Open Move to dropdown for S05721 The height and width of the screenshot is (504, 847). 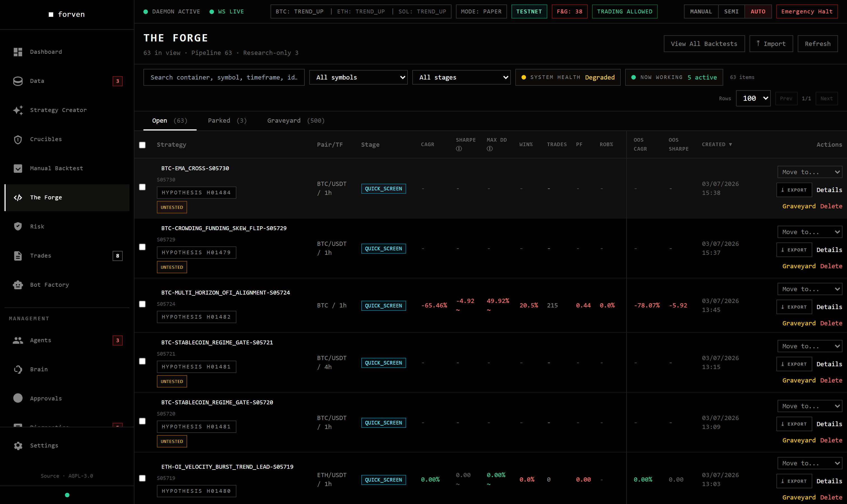(x=810, y=346)
